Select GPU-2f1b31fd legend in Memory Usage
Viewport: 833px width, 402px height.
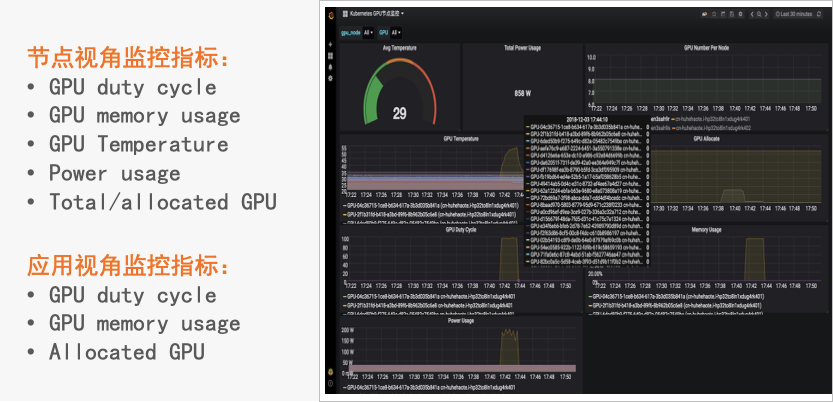(677, 306)
